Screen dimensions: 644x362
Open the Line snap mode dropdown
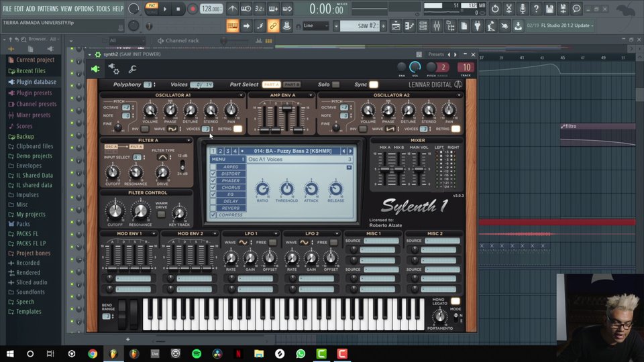315,26
